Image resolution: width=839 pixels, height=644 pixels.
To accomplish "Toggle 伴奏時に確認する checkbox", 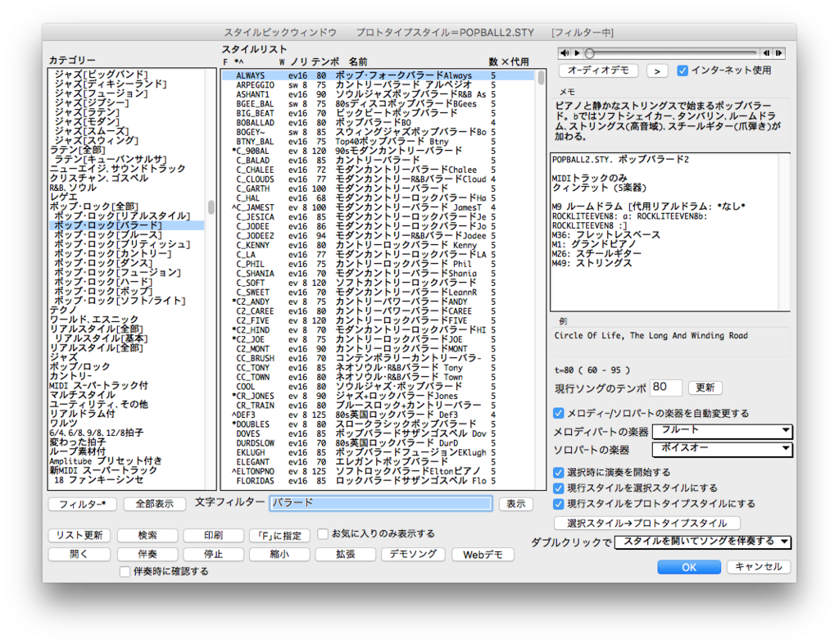I will pyautogui.click(x=125, y=572).
